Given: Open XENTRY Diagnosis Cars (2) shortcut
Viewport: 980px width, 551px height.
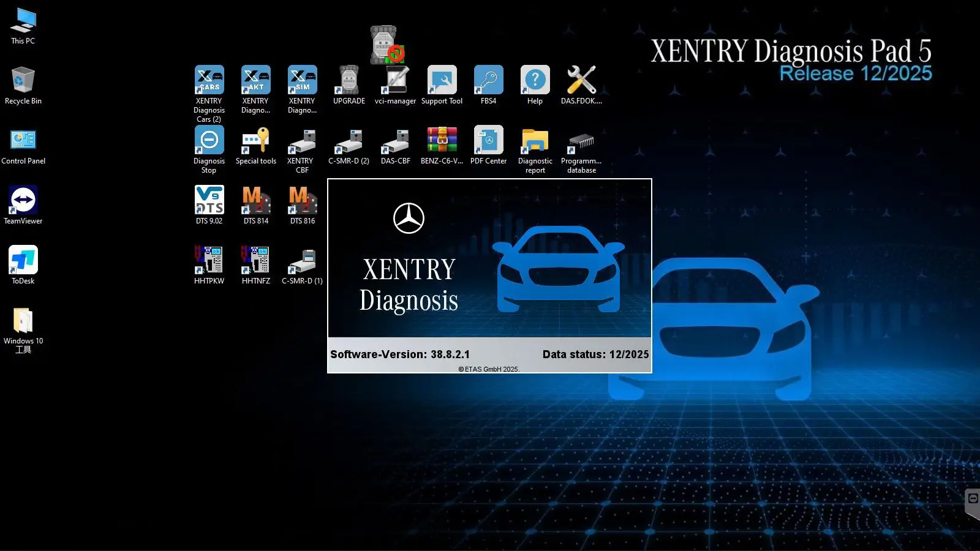Looking at the screenshot, I should [x=209, y=80].
